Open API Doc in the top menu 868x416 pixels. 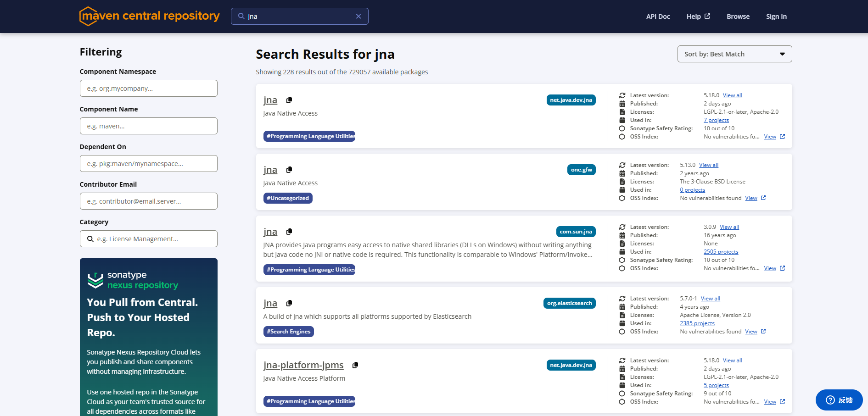click(658, 17)
